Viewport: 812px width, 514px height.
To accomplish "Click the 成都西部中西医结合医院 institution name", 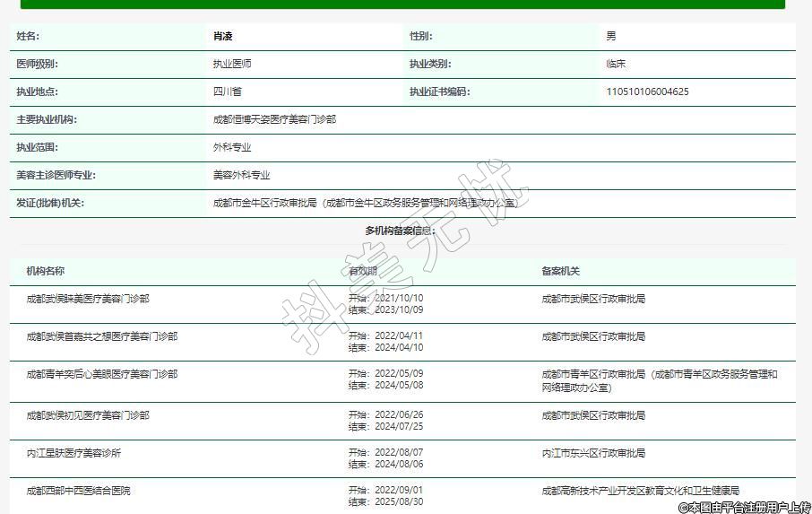I will [x=78, y=491].
